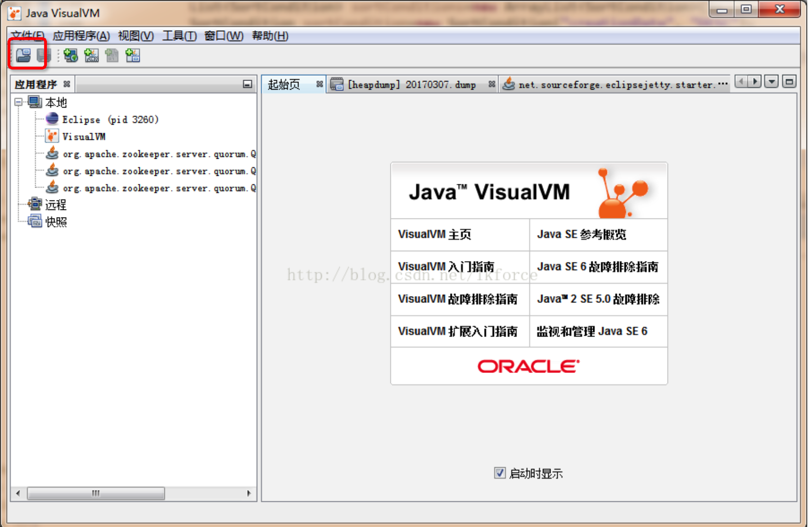The image size is (812, 527).
Task: Click third zookeeper Java process icon
Action: [53, 187]
